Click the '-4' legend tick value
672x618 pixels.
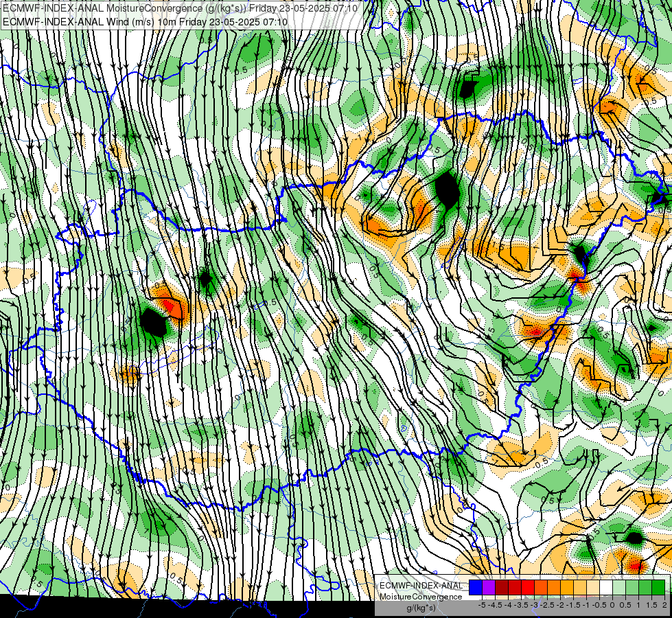click(508, 605)
